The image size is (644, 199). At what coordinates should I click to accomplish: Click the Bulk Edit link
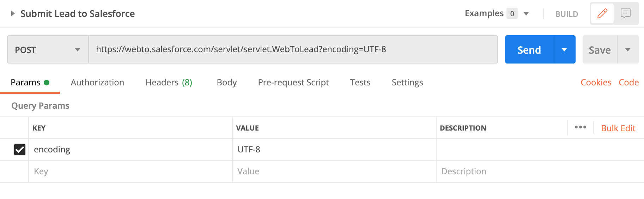[618, 128]
